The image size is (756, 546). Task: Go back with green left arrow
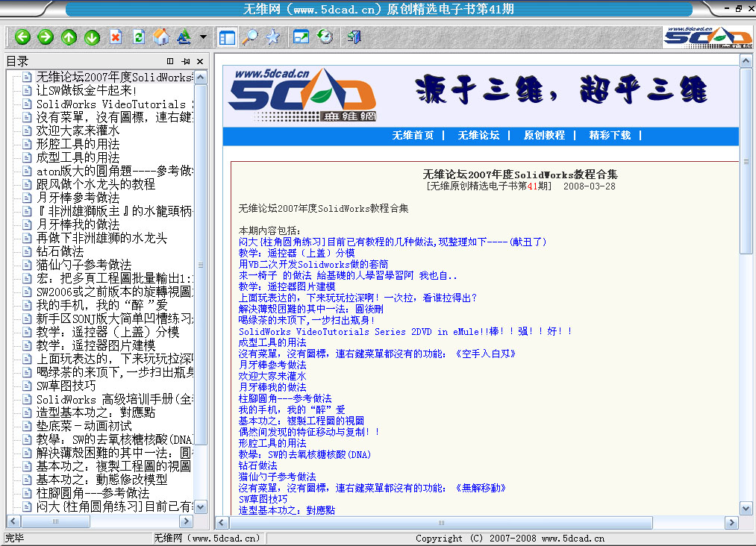pyautogui.click(x=22, y=37)
